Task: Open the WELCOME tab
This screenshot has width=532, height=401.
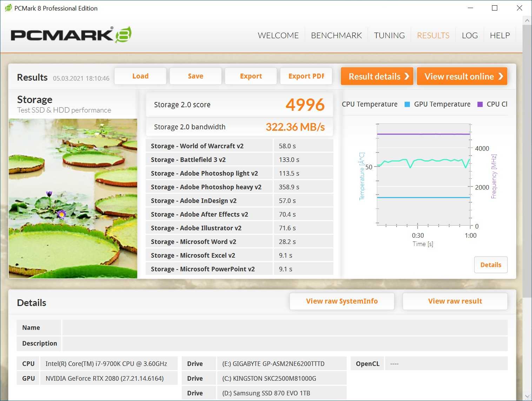Action: pos(278,35)
